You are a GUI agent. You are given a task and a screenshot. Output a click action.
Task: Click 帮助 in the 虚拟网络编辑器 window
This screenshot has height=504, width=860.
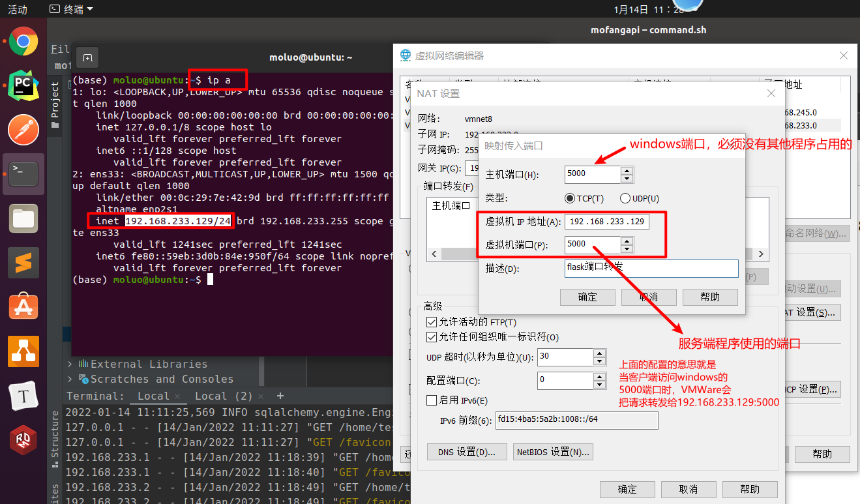(x=822, y=454)
